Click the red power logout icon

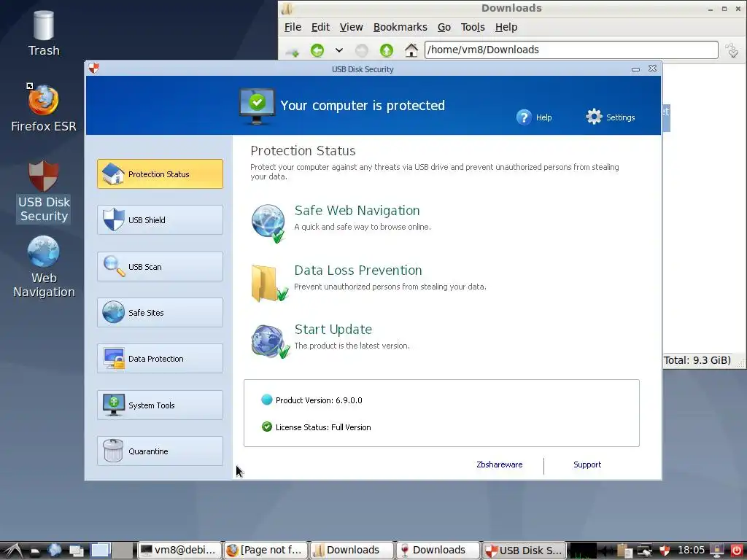tap(737, 551)
